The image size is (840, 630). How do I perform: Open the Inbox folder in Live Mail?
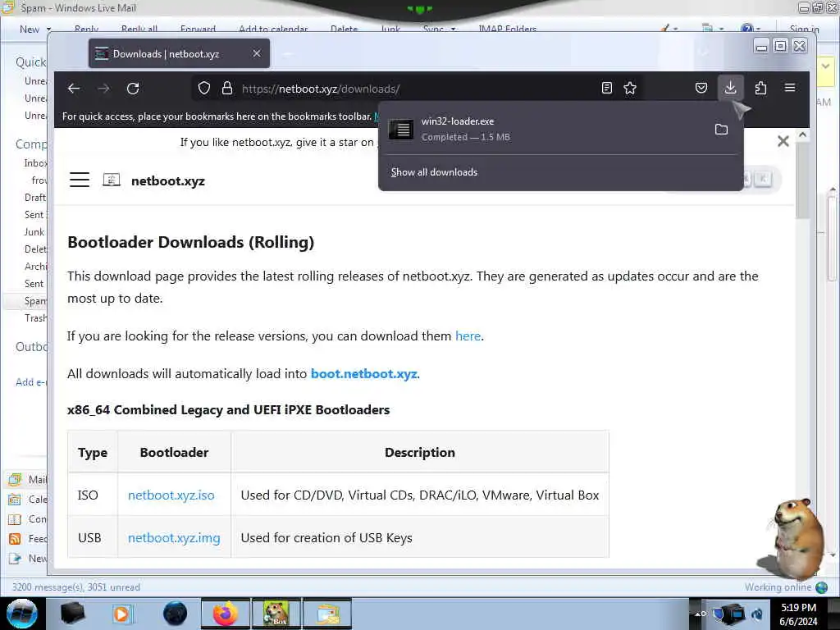click(35, 163)
